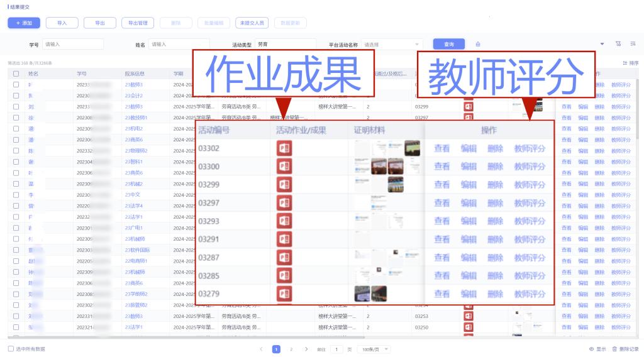Click the 导出管理 button
The width and height of the screenshot is (644, 357).
point(137,23)
